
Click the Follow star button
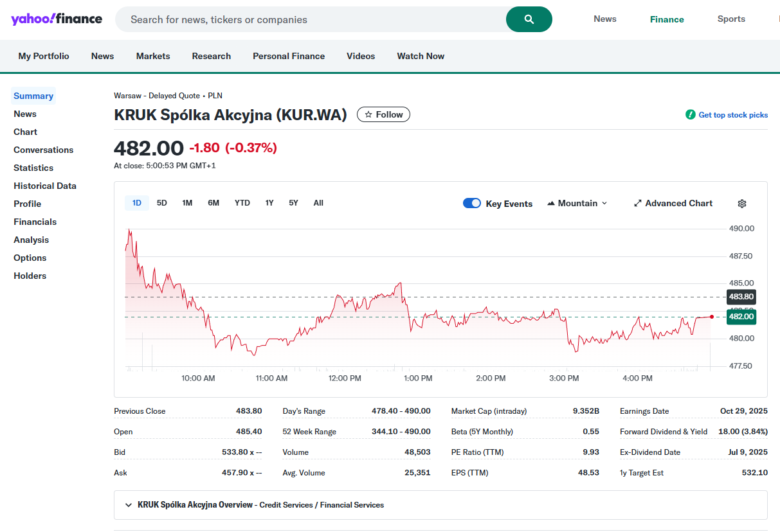click(383, 114)
